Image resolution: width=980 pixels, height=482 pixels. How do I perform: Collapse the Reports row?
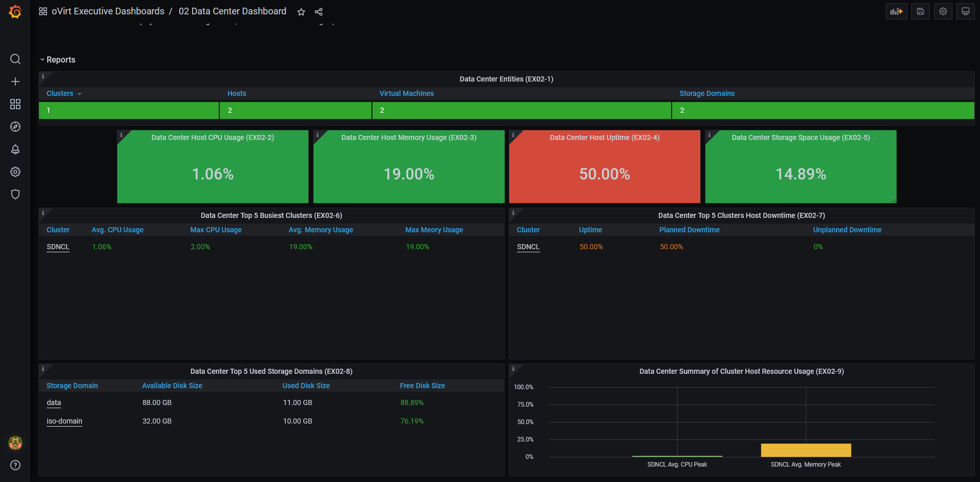[x=58, y=59]
